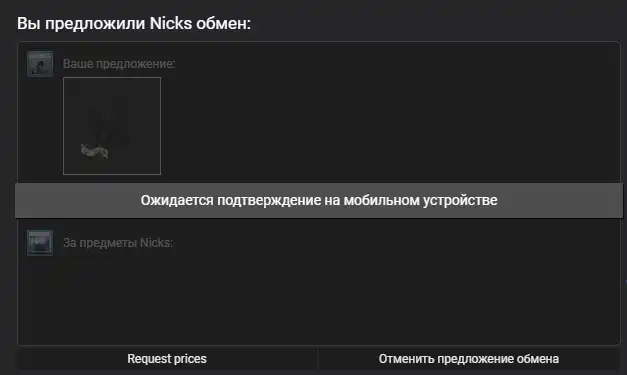Image resolution: width=627 pixels, height=375 pixels.
Task: Click the Request prices button
Action: pos(167,359)
